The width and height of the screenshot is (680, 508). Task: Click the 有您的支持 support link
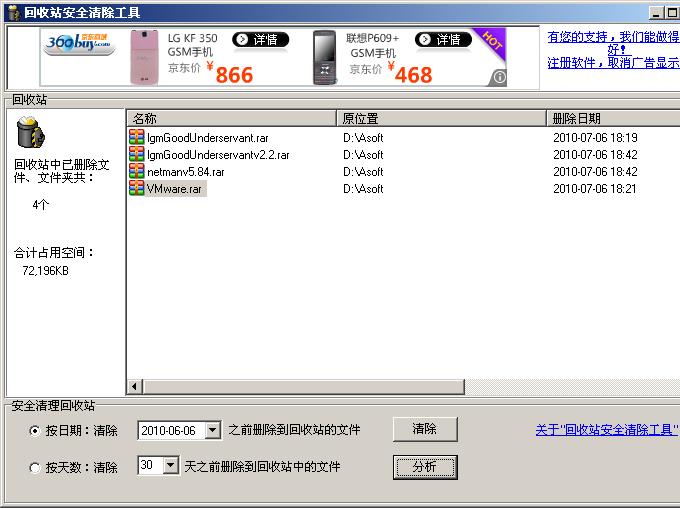click(614, 43)
